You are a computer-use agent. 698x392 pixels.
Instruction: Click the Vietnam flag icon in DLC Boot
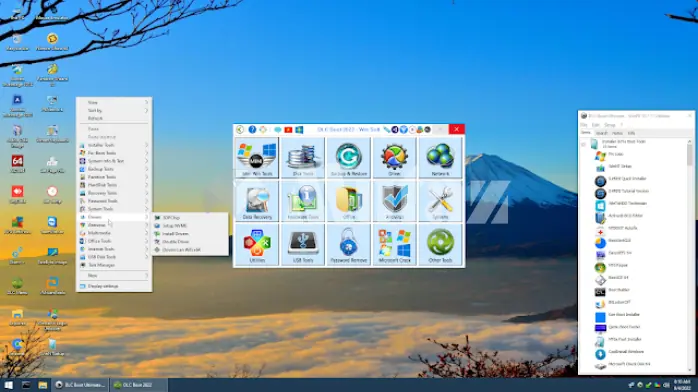288,129
